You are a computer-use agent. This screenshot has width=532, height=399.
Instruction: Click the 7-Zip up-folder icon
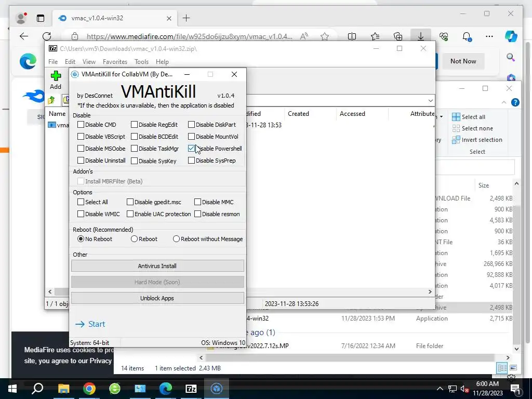51,100
